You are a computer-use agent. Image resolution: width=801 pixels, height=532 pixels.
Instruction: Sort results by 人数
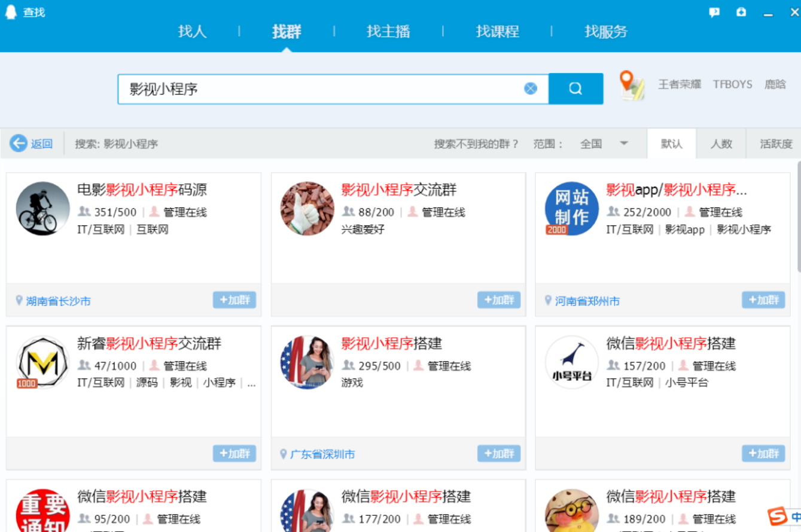click(x=721, y=143)
